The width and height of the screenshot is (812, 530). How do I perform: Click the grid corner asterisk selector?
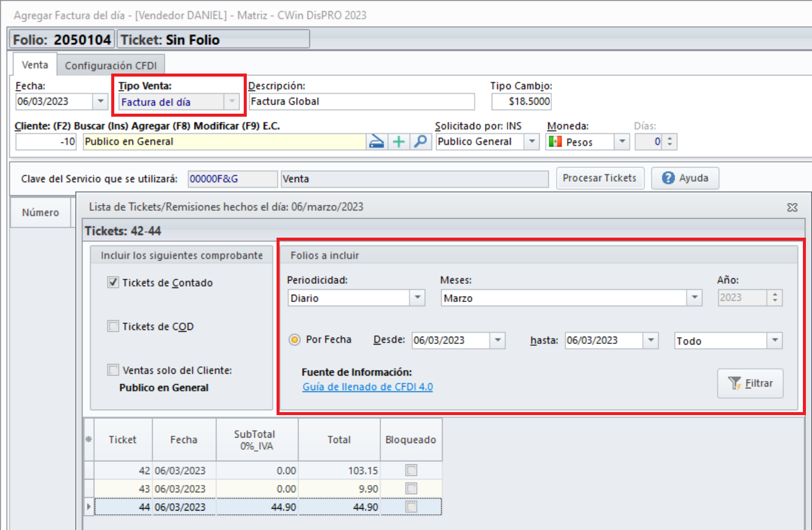(x=89, y=439)
